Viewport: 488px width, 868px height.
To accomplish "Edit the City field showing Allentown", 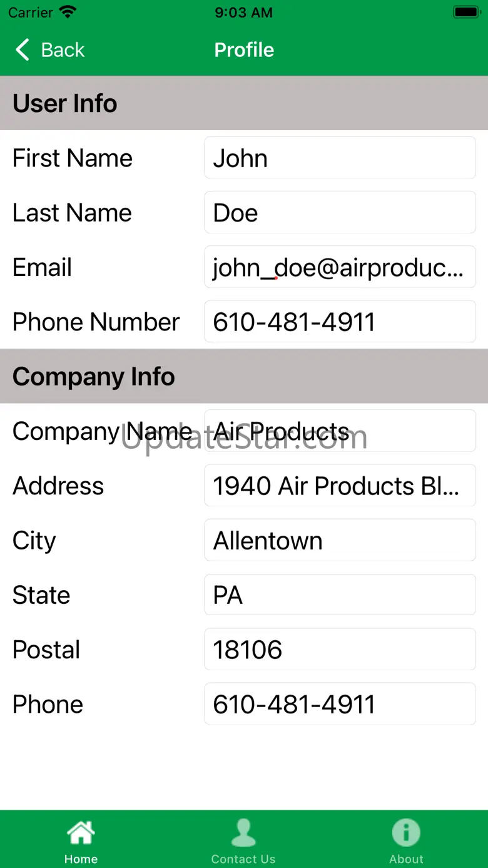I will [x=340, y=540].
